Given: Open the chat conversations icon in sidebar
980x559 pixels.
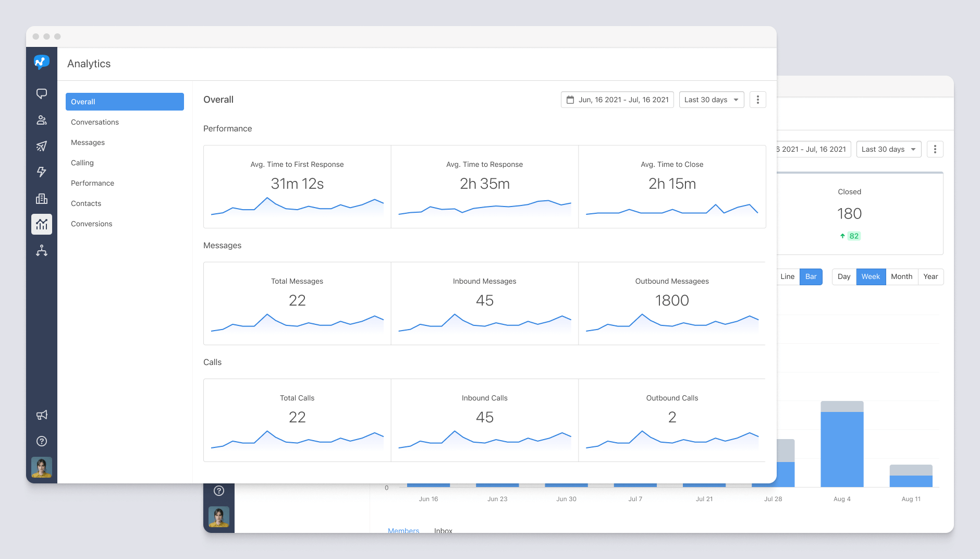Looking at the screenshot, I should point(42,94).
